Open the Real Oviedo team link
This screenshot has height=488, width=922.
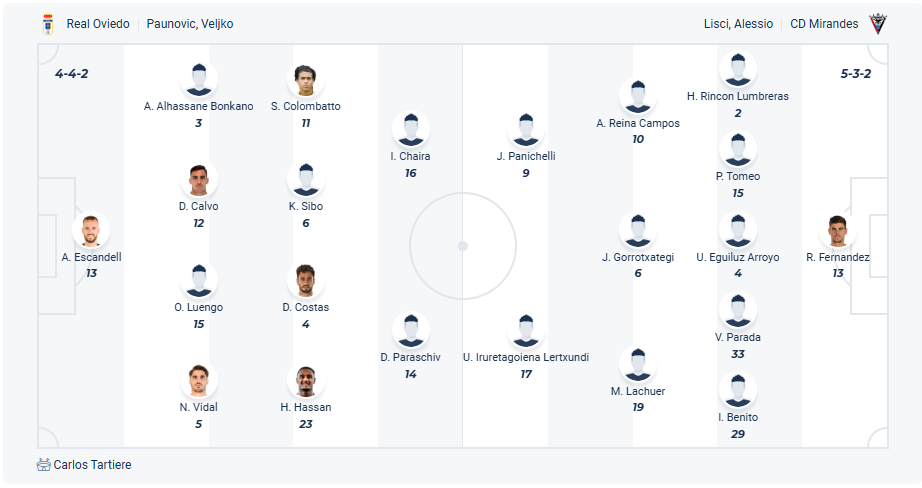pos(98,24)
